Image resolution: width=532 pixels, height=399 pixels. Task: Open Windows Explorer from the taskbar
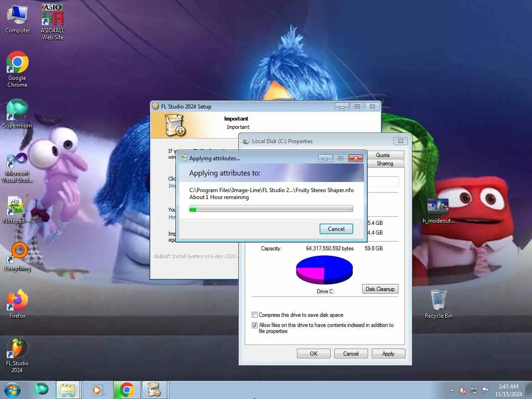[x=68, y=390]
